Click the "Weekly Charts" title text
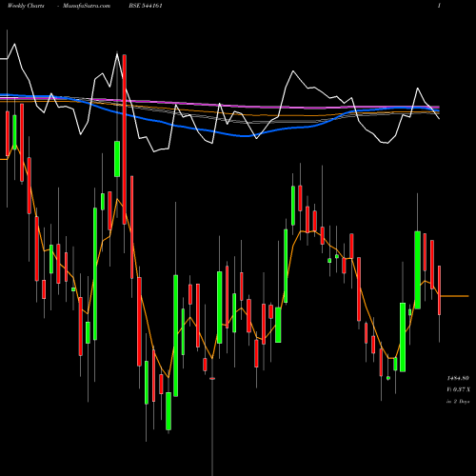Viewport: 476px width, 476px height. pos(26,6)
